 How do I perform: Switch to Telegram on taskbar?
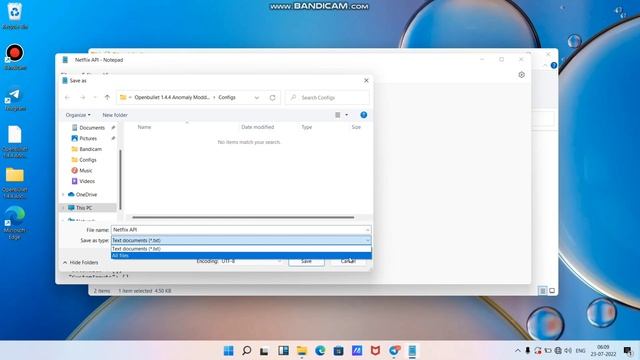394,351
